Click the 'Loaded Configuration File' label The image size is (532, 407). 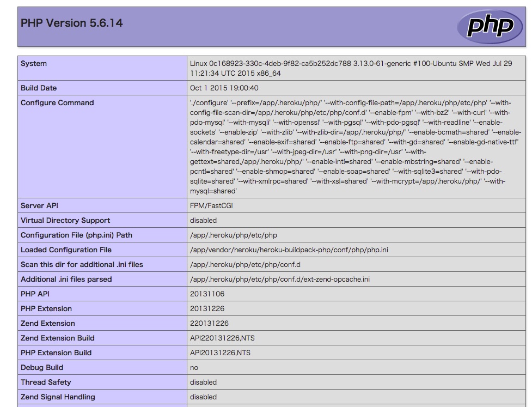pyautogui.click(x=66, y=250)
